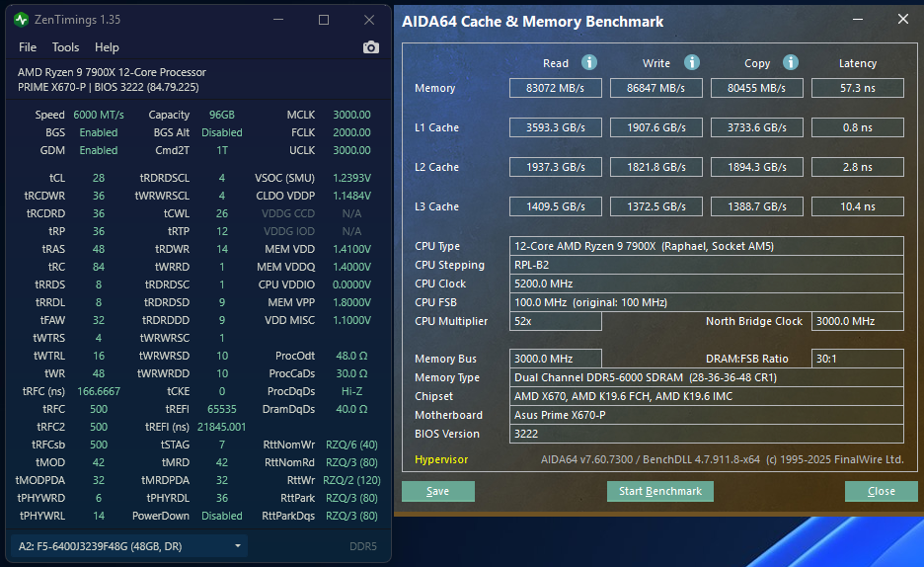Click the Close button in AIDA64
924x567 pixels.
(881, 491)
